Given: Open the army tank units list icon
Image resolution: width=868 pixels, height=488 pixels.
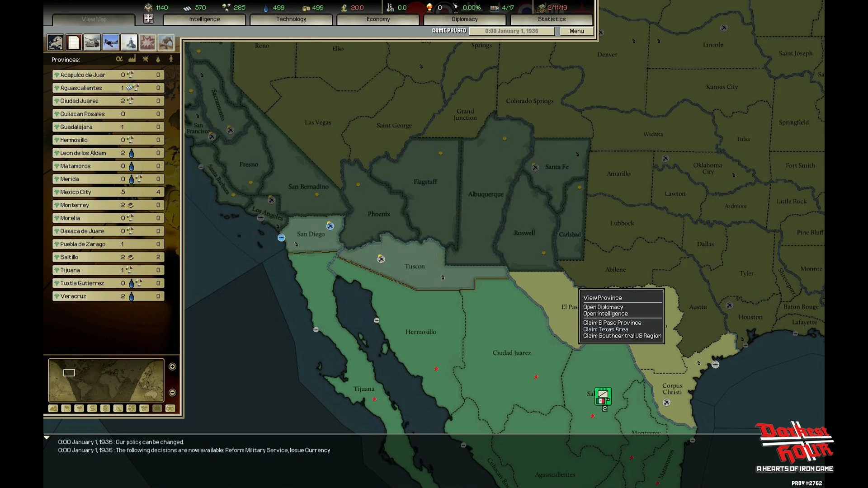Looking at the screenshot, I should (92, 42).
